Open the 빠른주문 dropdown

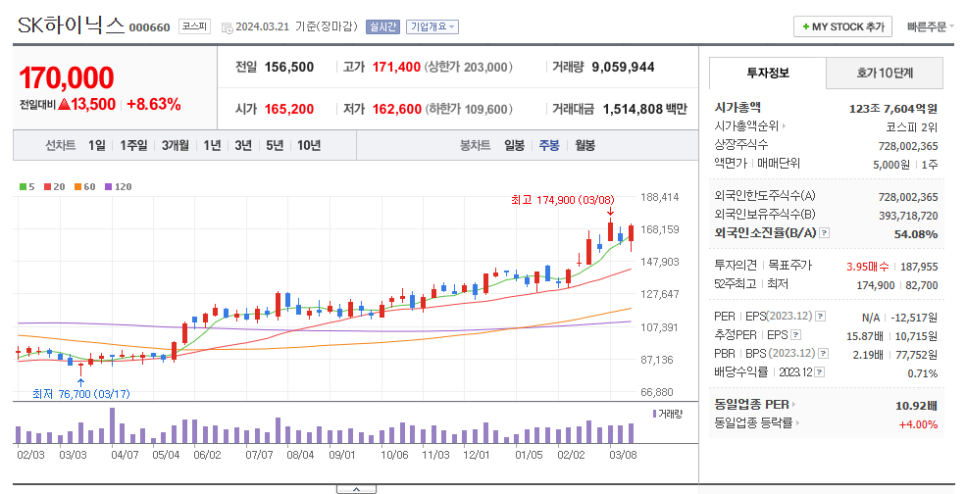(930, 27)
